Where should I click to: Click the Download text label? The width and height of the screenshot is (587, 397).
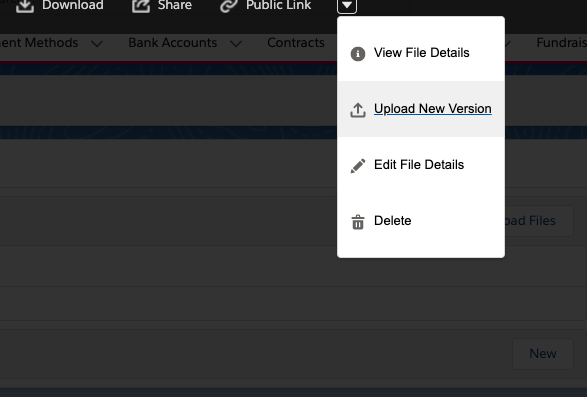pyautogui.click(x=73, y=5)
